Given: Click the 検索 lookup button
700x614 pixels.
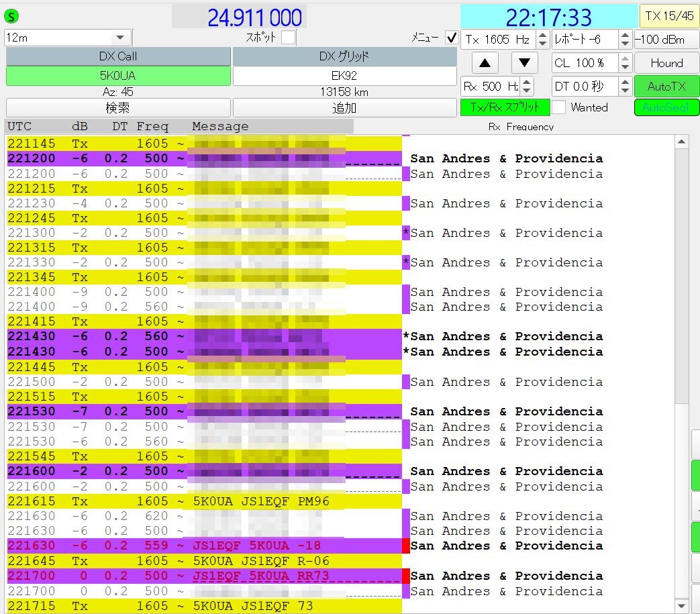Looking at the screenshot, I should pos(117,107).
